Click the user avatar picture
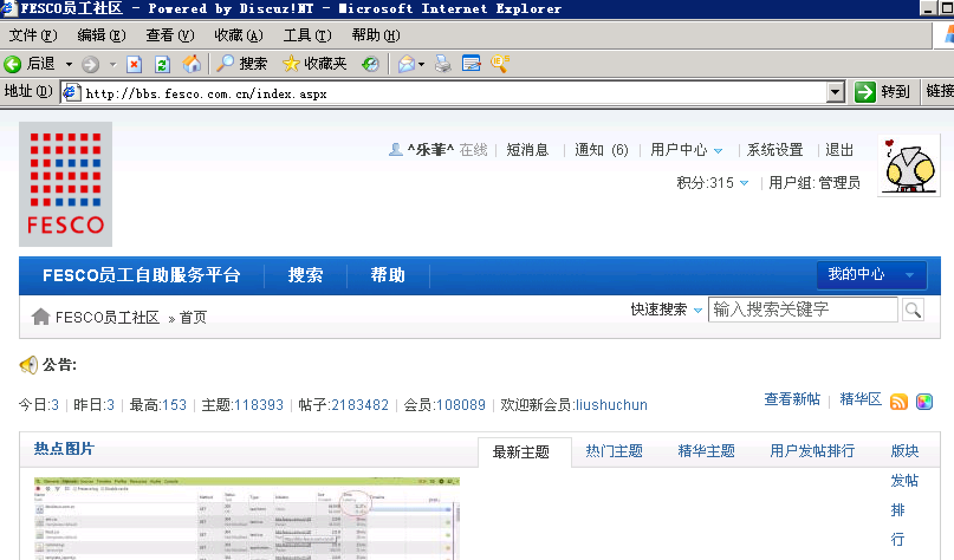The image size is (954, 560). click(908, 165)
